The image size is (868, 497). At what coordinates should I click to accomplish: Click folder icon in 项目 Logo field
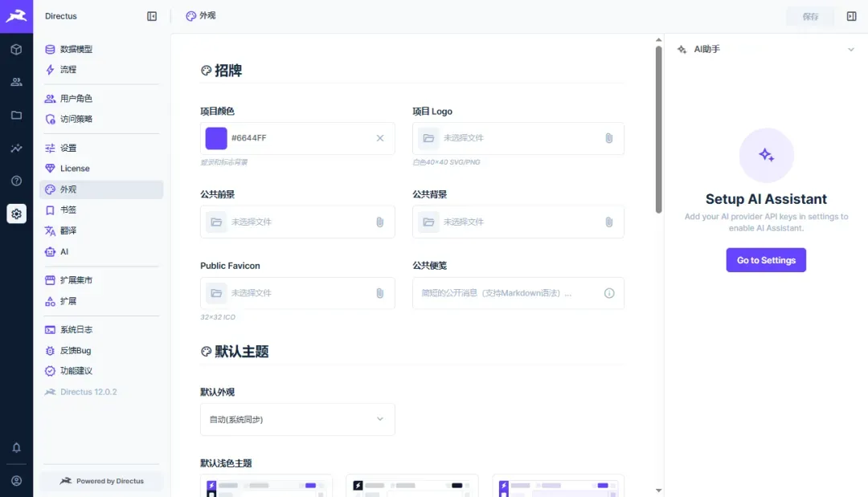(428, 138)
